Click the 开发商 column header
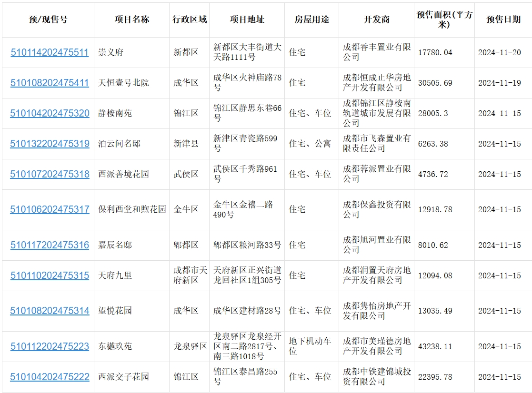This screenshot has height=393, width=532. (x=377, y=20)
